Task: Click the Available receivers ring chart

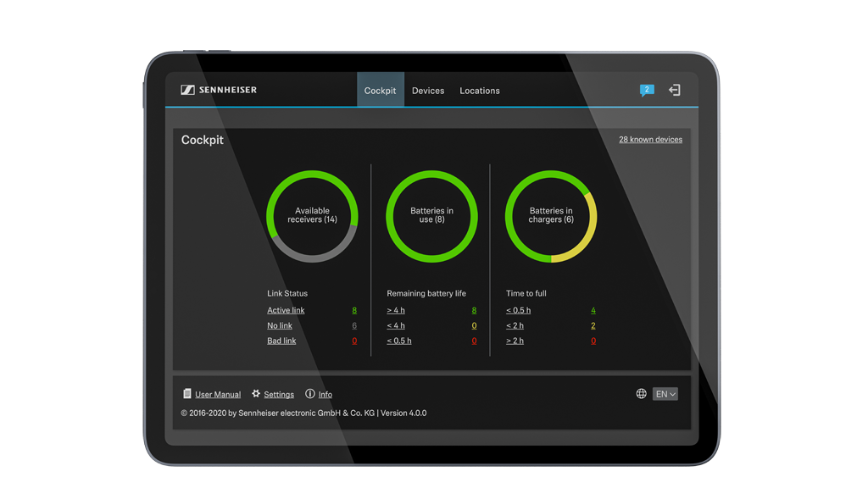Action: click(312, 216)
